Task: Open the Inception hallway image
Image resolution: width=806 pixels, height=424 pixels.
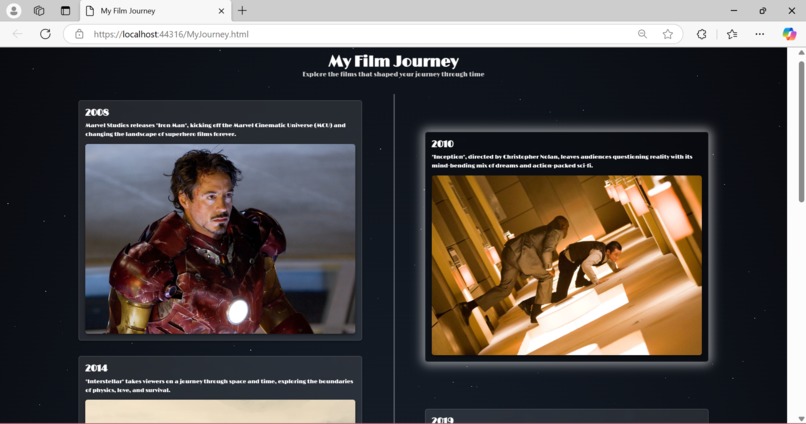Action: pyautogui.click(x=566, y=265)
